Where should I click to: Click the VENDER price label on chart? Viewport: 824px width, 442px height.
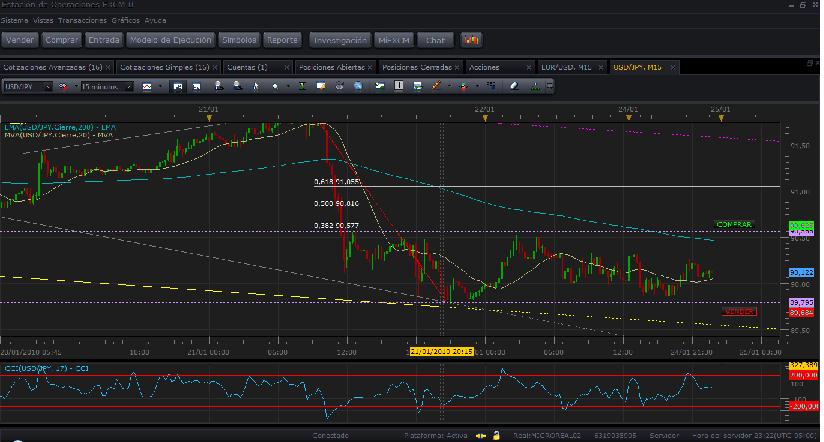[x=739, y=311]
